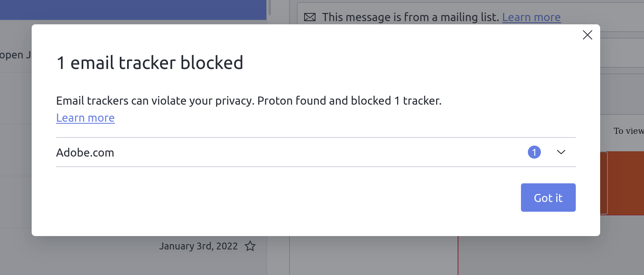Screen dimensions: 644x275
Task: Follow the Learn more link about mailing lists
Action: point(532,17)
